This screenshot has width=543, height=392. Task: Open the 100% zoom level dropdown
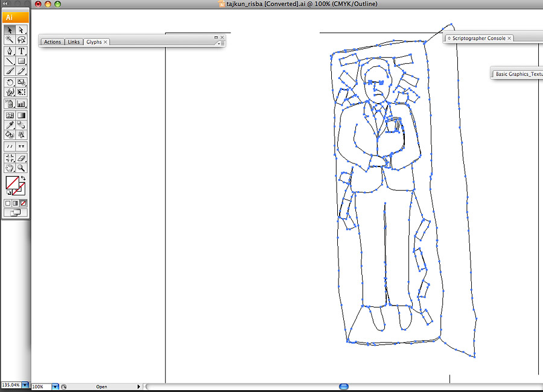(56, 387)
